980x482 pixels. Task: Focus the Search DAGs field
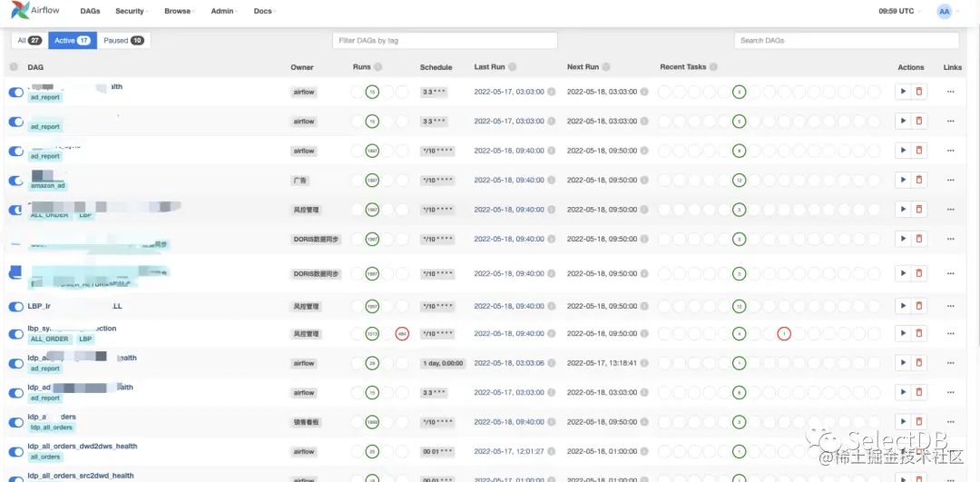(847, 41)
